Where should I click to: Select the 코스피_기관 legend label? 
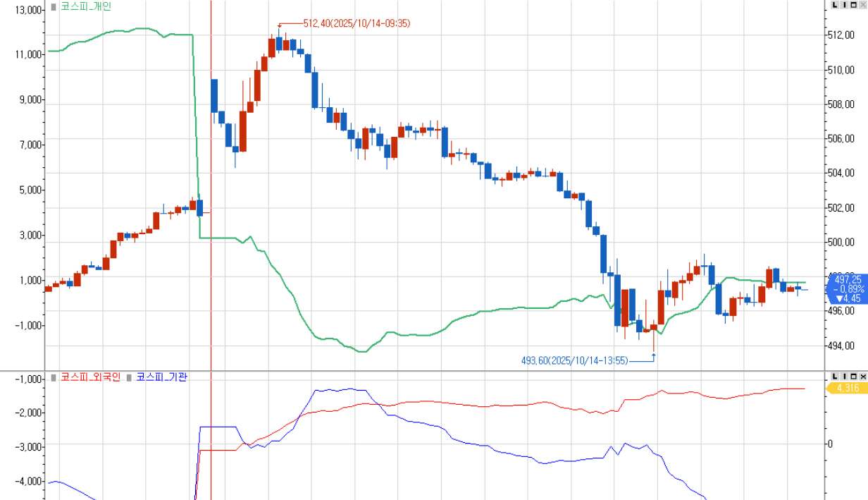coord(161,377)
